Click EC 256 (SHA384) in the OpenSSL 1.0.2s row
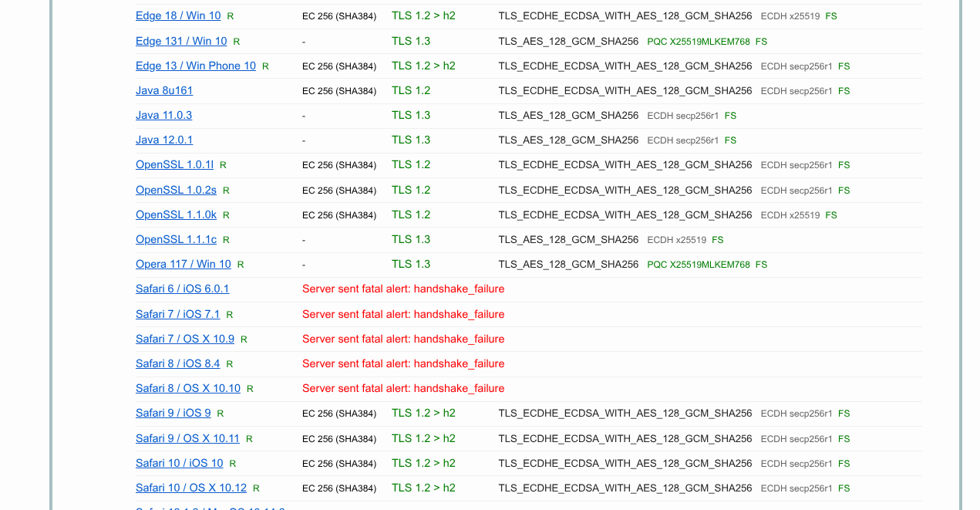Image resolution: width=980 pixels, height=510 pixels. pos(339,191)
